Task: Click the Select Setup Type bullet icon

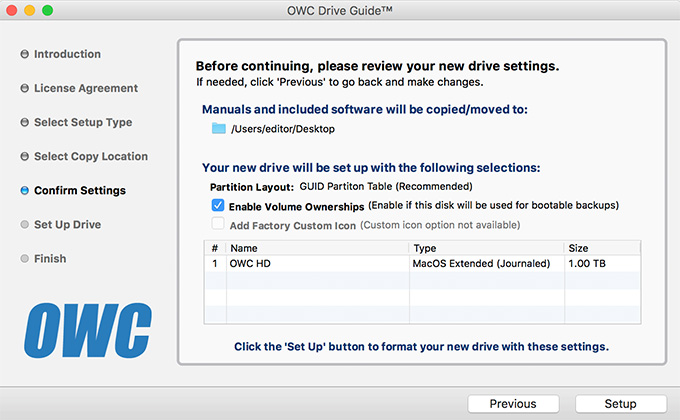Action: 25,122
